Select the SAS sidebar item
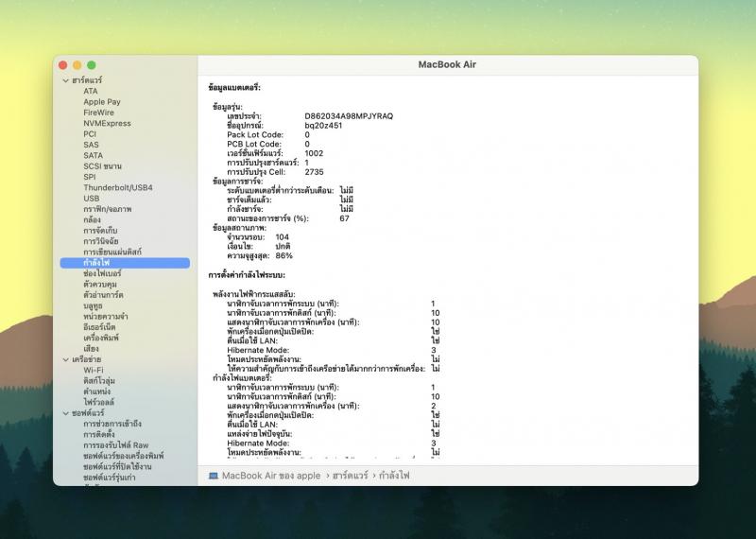 [x=91, y=145]
